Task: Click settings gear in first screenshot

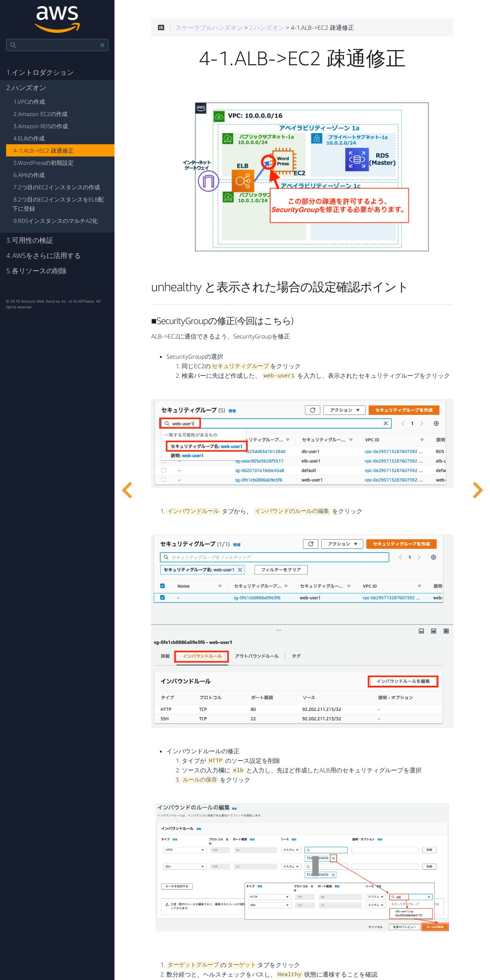Action: 436,424
